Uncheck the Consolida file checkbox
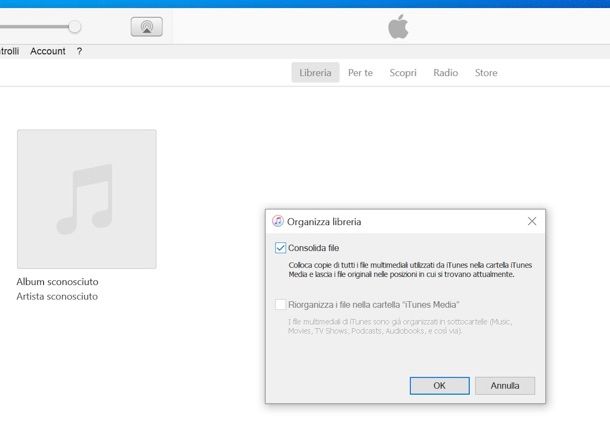Viewport: 610px width, 424px height. pyautogui.click(x=280, y=248)
